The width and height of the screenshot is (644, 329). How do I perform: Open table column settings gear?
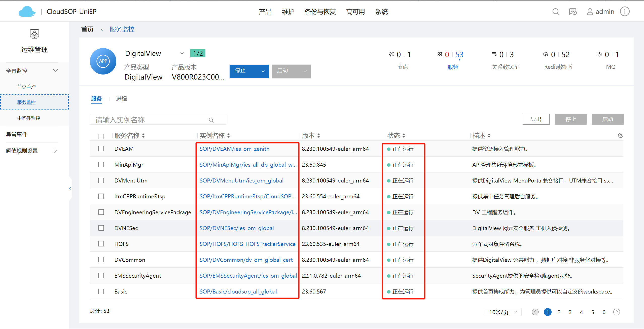point(621,135)
